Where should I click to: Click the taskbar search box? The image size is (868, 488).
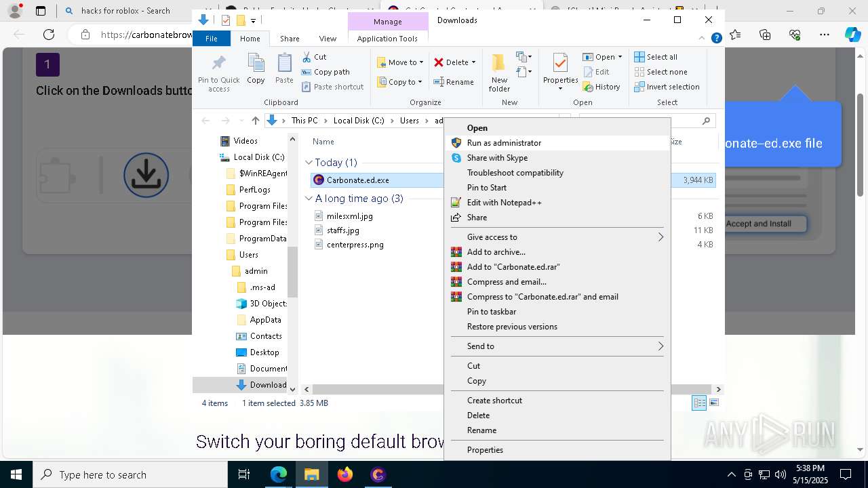coord(130,474)
